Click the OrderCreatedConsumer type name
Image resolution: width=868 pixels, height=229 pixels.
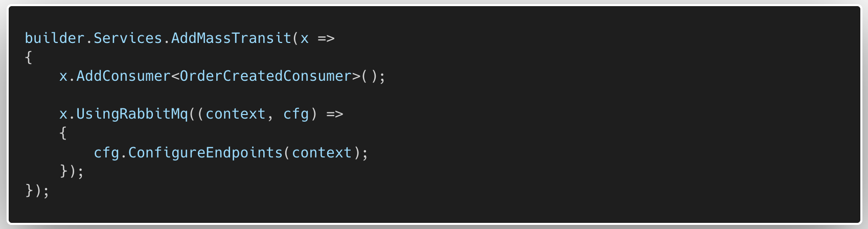pyautogui.click(x=266, y=76)
